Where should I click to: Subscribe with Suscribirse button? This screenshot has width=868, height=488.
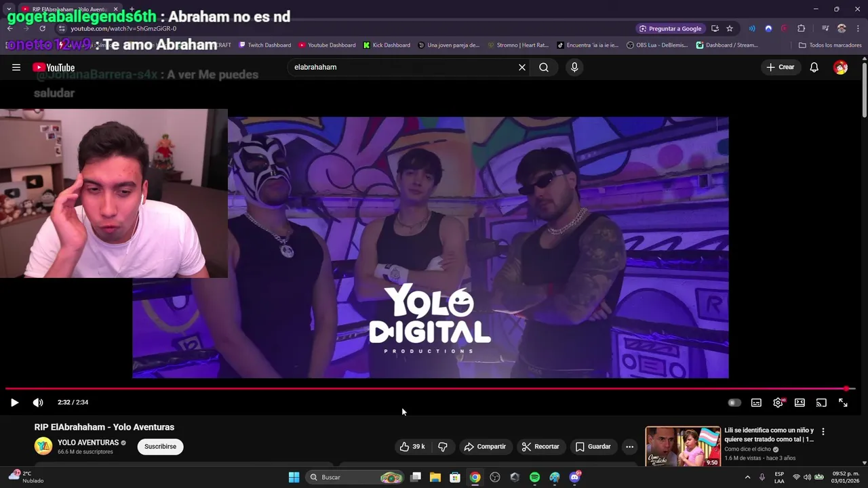point(160,447)
